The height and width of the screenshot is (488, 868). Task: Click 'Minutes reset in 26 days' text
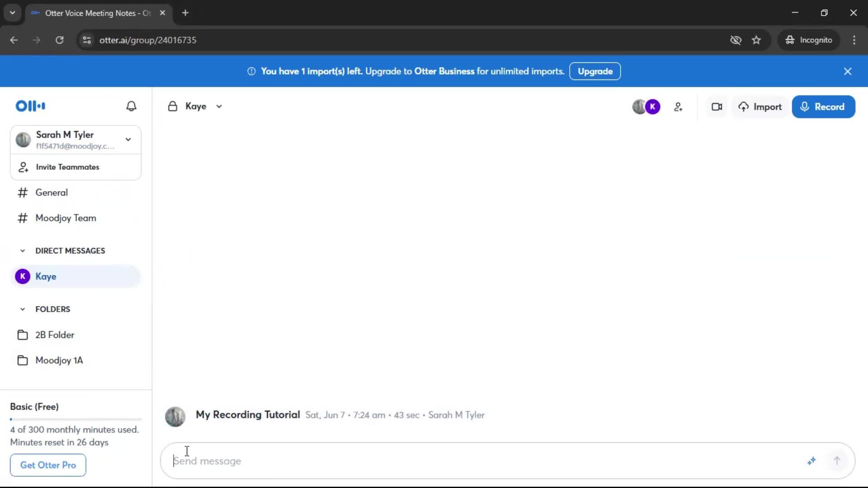tap(59, 442)
